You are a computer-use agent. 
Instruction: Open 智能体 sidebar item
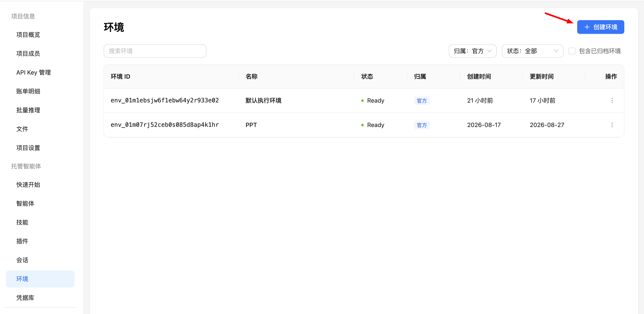click(25, 203)
